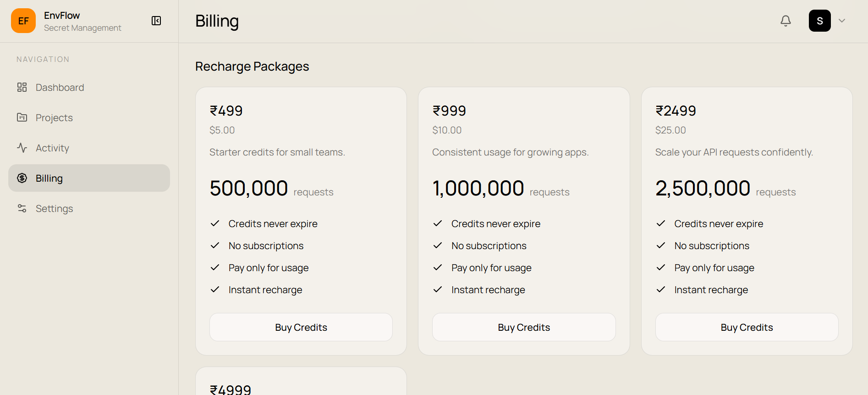Click the 1,000,000 requests package card
The width and height of the screenshot is (868, 395).
pos(524,221)
